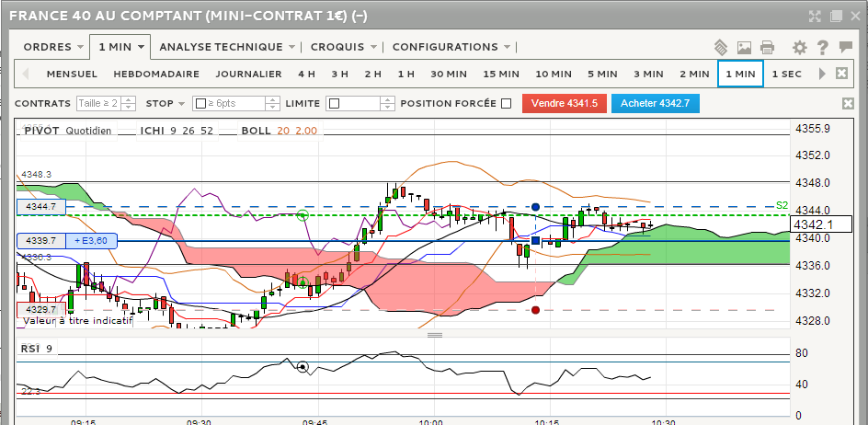Enable POSITION FORCÉE checkbox
Viewport: 868px width, 425px height.
coord(506,104)
